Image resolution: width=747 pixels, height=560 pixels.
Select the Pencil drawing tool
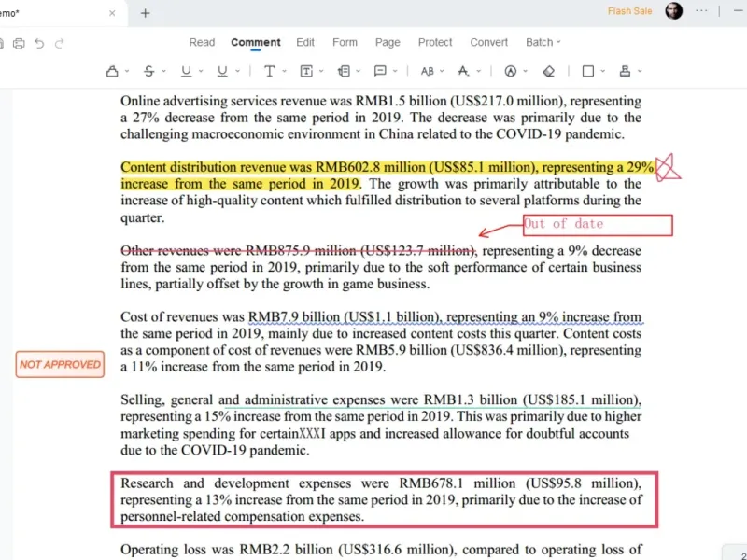510,72
